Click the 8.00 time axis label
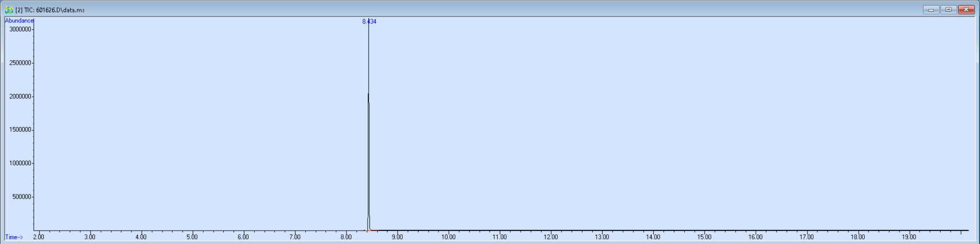980x244 pixels. (x=346, y=237)
